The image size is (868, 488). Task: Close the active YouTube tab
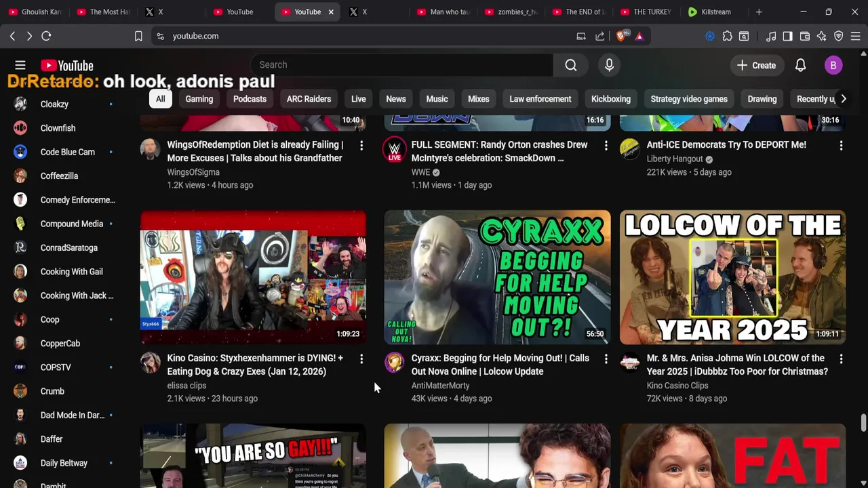(x=331, y=12)
